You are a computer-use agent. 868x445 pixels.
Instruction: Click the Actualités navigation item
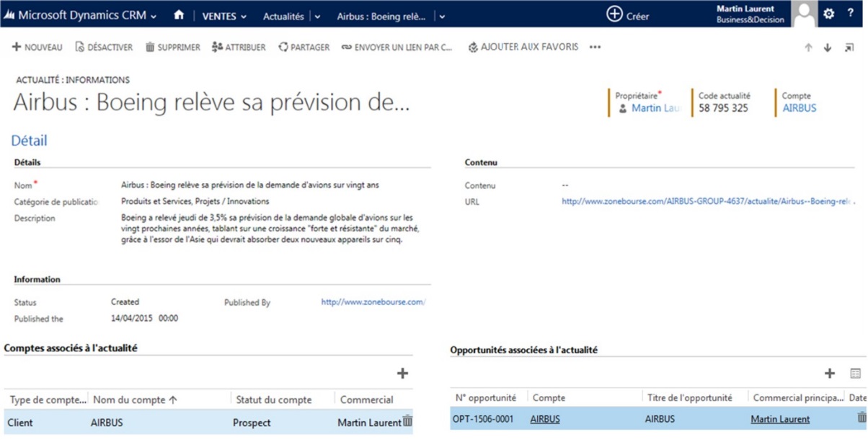pyautogui.click(x=283, y=16)
